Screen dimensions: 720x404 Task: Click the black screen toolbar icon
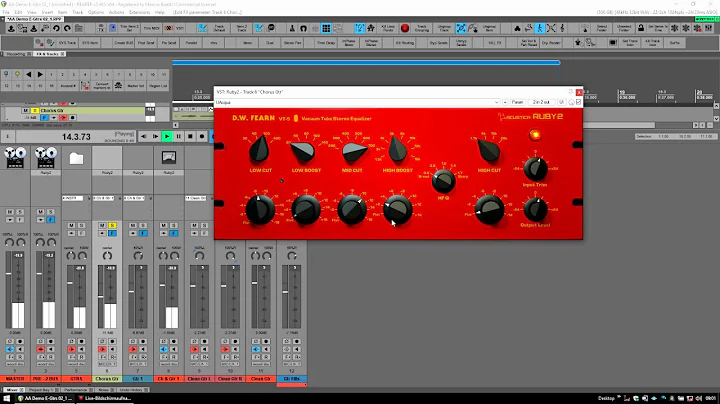pyautogui.click(x=613, y=43)
